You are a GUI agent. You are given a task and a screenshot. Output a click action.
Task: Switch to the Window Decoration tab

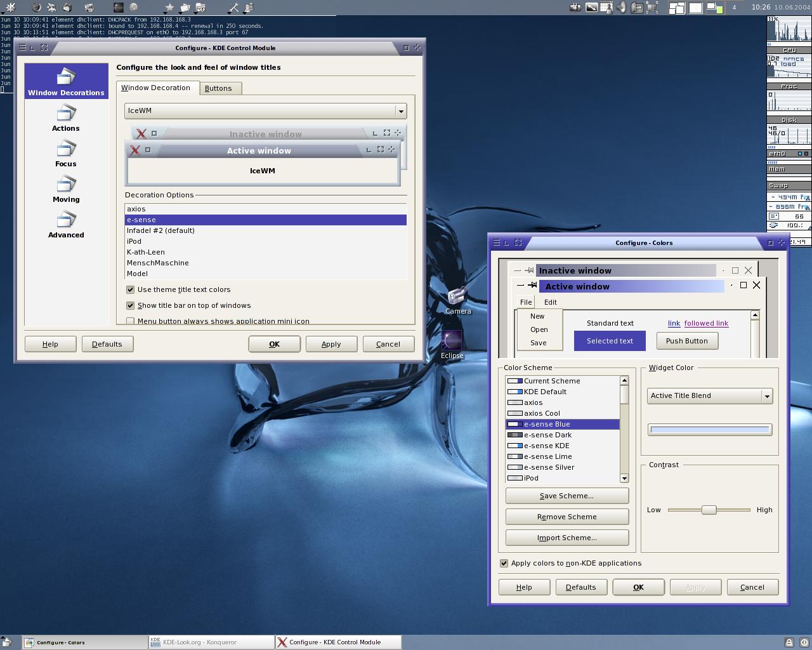(156, 88)
